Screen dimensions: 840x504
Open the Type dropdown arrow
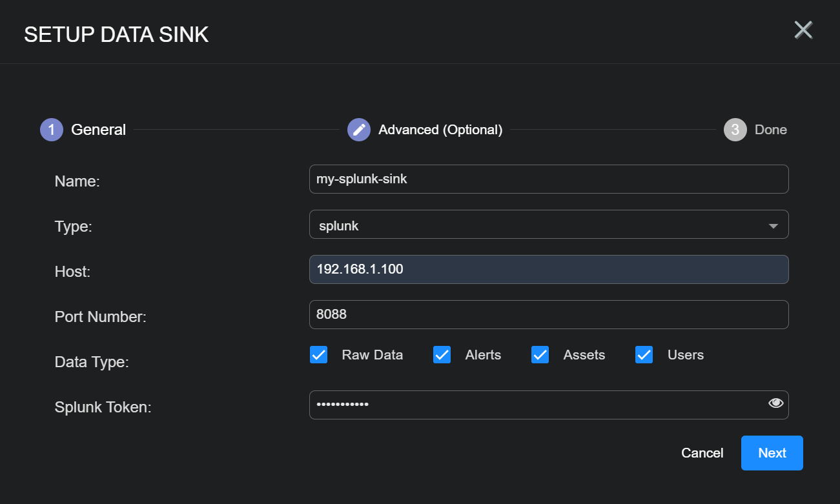(773, 227)
